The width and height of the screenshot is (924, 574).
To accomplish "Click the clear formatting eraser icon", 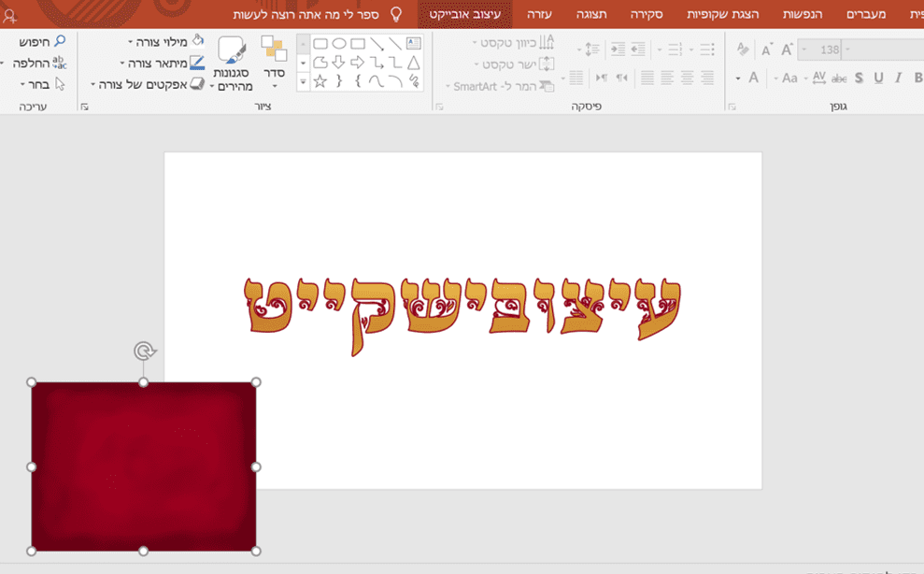I will coord(743,50).
